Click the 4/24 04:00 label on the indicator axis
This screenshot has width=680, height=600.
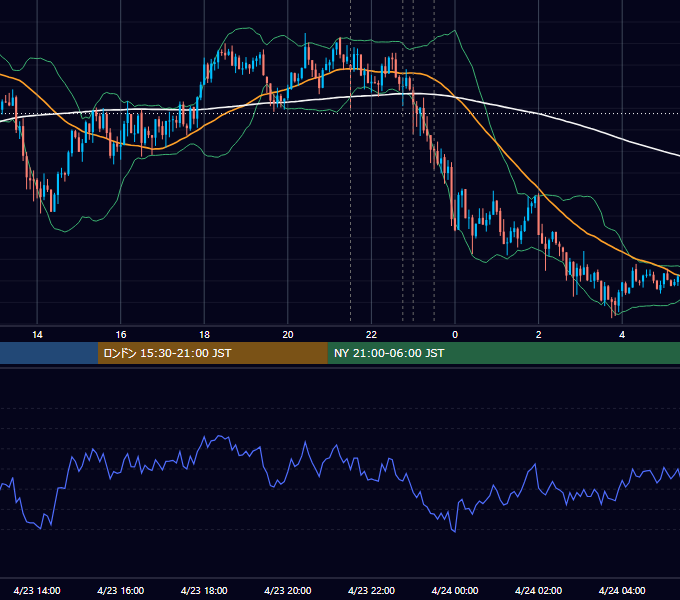[x=622, y=590]
